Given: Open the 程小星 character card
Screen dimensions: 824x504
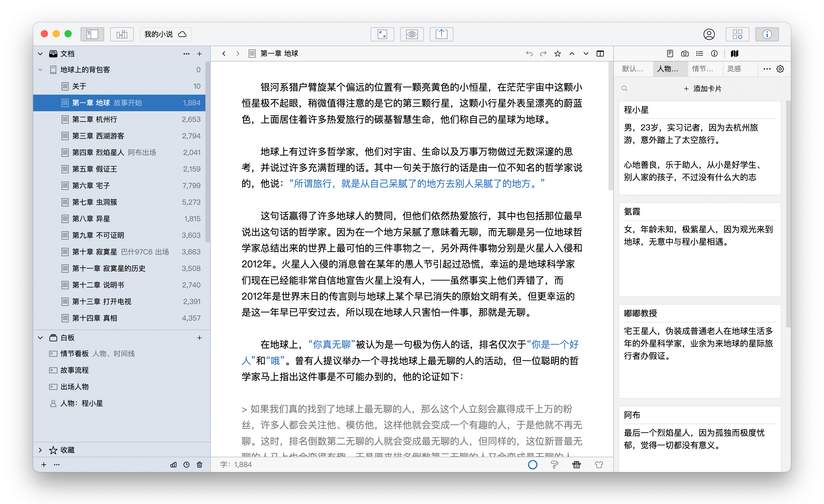Looking at the screenshot, I should [699, 148].
